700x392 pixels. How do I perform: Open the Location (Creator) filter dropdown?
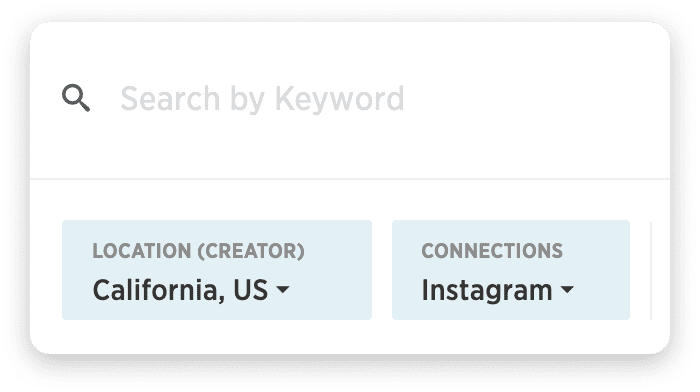tap(217, 270)
